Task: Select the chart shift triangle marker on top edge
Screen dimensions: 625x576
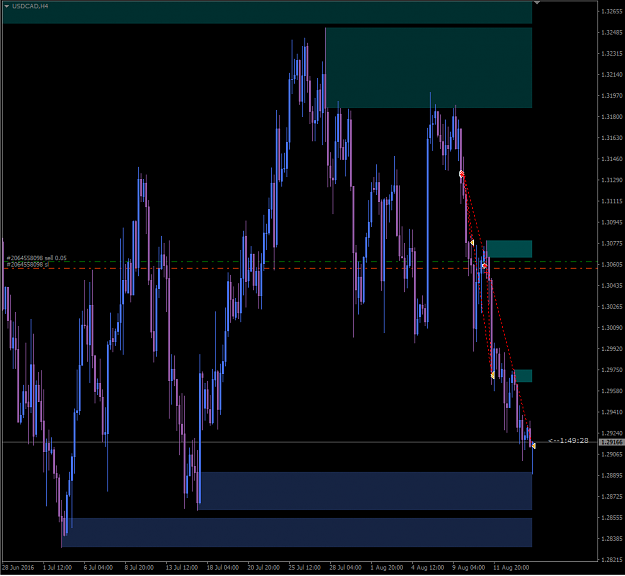Action: [537, 2]
